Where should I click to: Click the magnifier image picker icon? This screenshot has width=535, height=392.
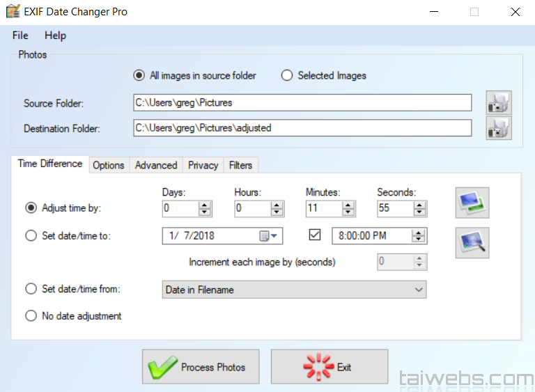coord(472,243)
